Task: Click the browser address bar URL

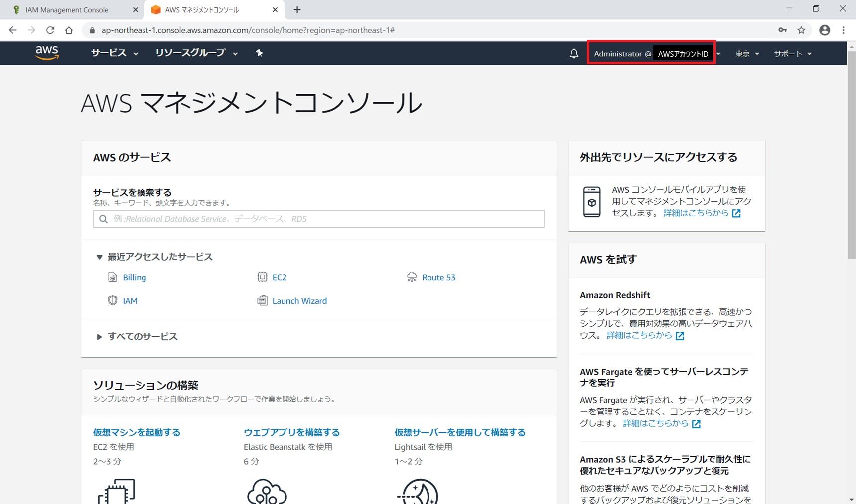Action: [248, 30]
